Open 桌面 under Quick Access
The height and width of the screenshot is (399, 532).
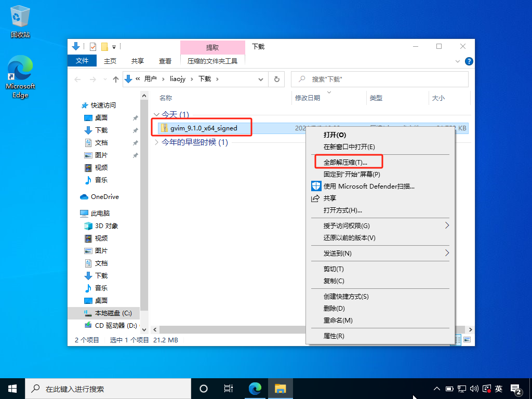(96, 118)
